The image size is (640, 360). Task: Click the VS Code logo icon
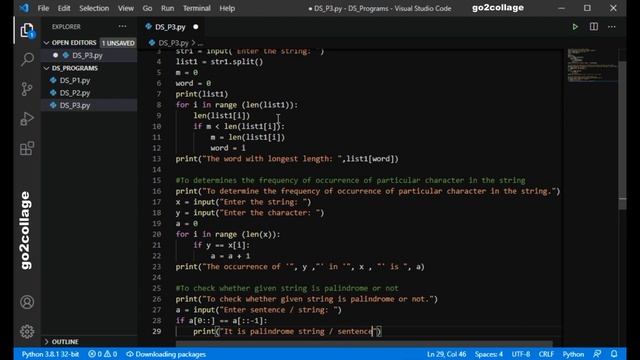point(24,8)
